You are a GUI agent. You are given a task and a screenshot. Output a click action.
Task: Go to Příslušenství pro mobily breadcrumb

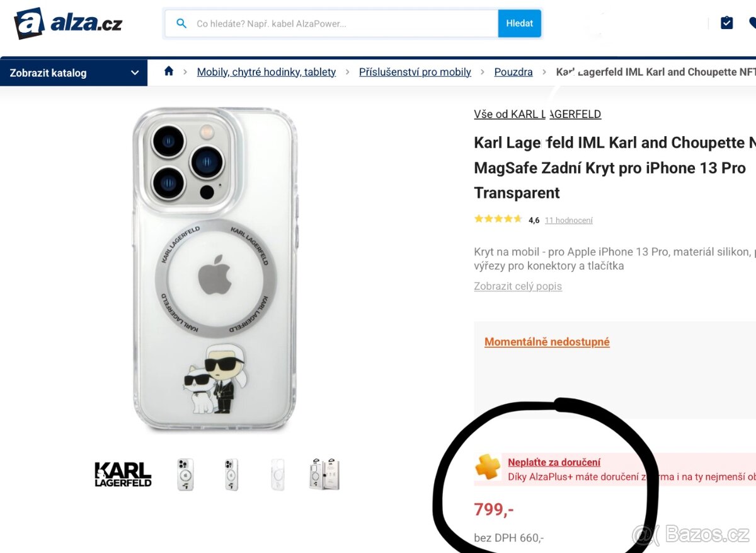(415, 72)
